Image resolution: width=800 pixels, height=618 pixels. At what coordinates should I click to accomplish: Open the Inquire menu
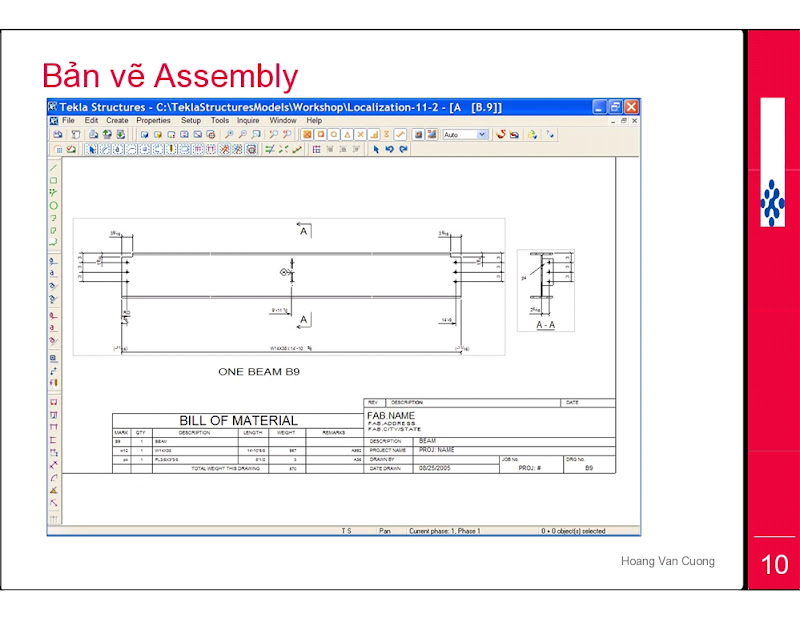point(248,120)
